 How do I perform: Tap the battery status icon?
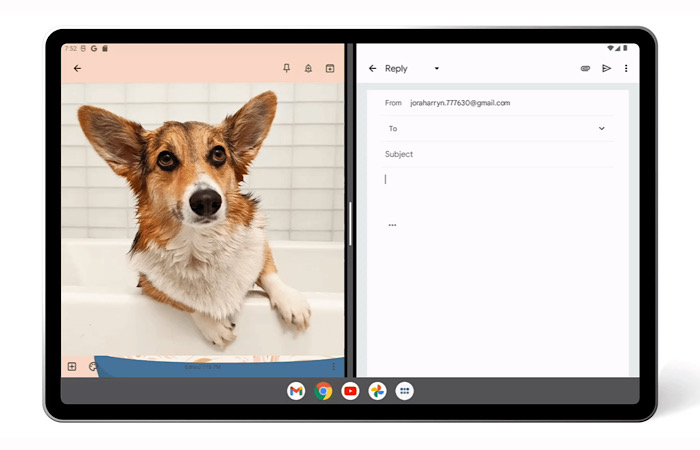[x=625, y=48]
